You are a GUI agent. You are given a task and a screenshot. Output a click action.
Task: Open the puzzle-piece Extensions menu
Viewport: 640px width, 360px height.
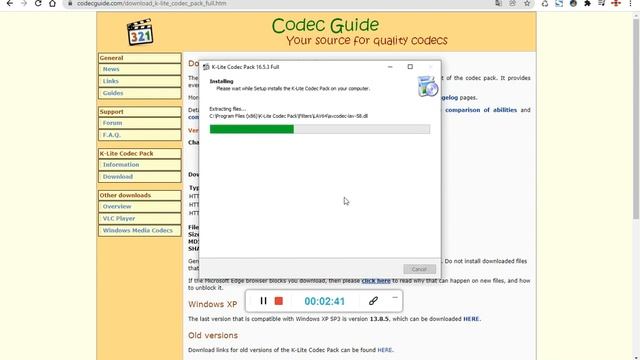point(587,3)
